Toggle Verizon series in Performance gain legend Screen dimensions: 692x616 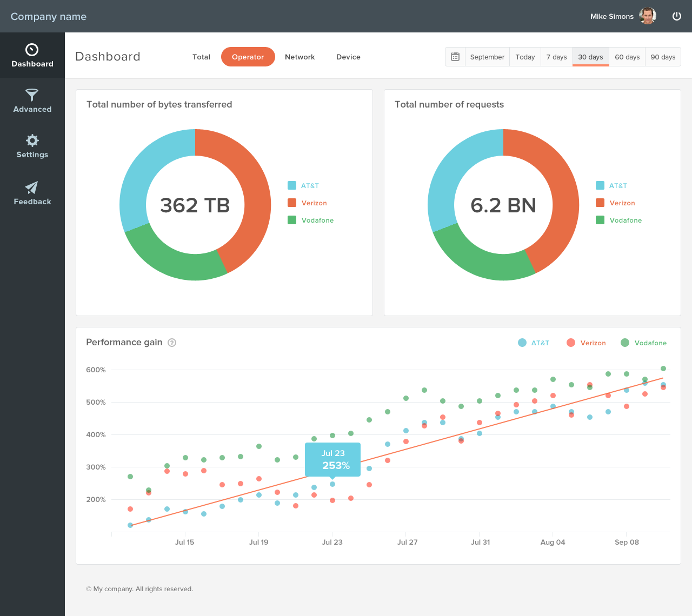pos(586,343)
